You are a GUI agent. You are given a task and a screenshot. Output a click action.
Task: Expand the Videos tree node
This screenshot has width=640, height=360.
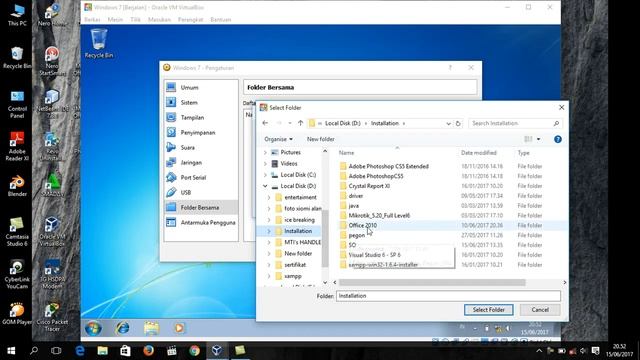[265, 164]
